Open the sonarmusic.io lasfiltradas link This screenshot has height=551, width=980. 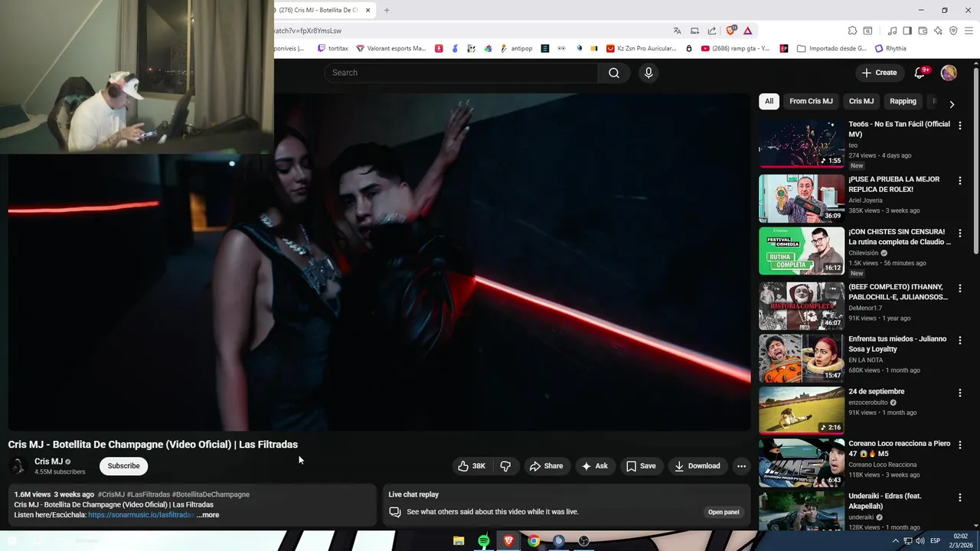141,515
